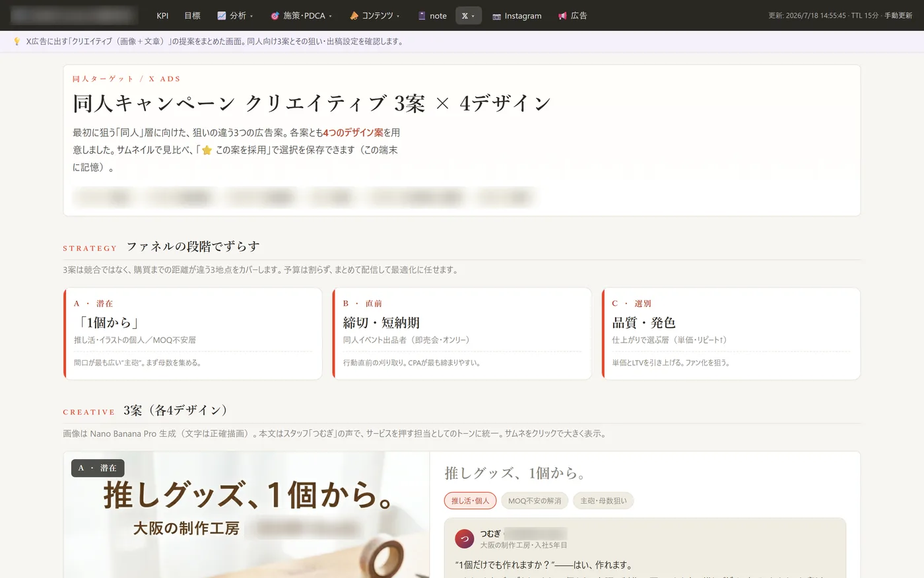Open the KPI nav item
This screenshot has width=924, height=578.
(x=162, y=16)
